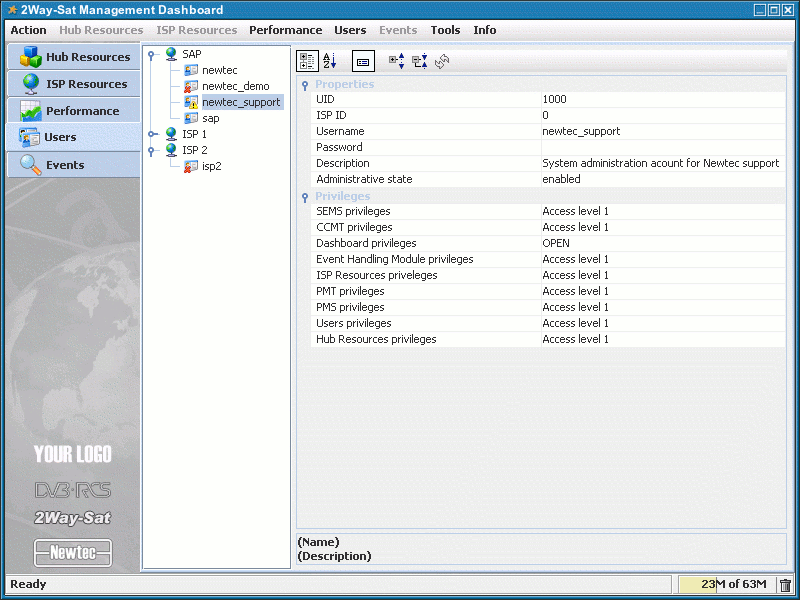800x600 pixels.
Task: Switch to the Users sidebar section
Action: pyautogui.click(x=73, y=137)
